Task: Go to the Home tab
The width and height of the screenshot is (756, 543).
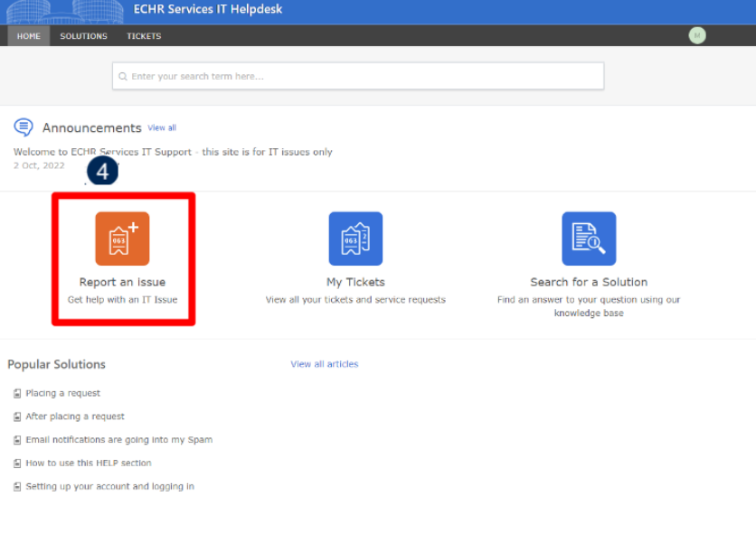Action: [28, 36]
